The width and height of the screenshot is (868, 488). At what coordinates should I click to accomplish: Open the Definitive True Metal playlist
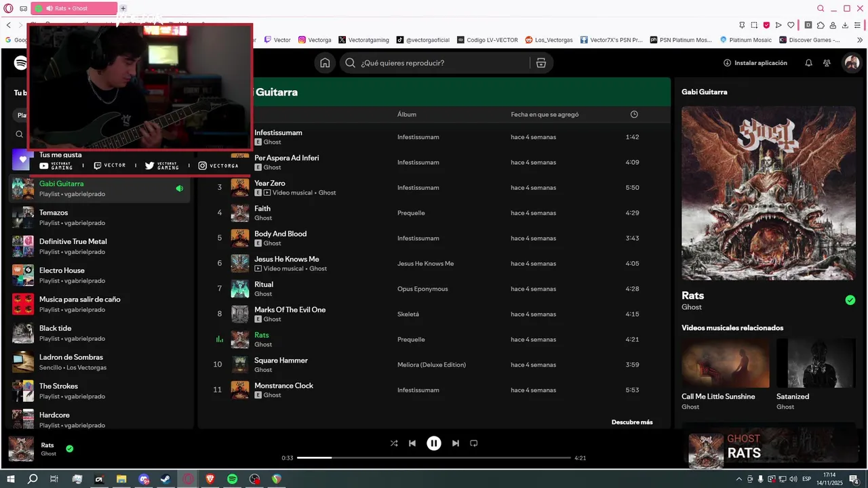[99, 247]
